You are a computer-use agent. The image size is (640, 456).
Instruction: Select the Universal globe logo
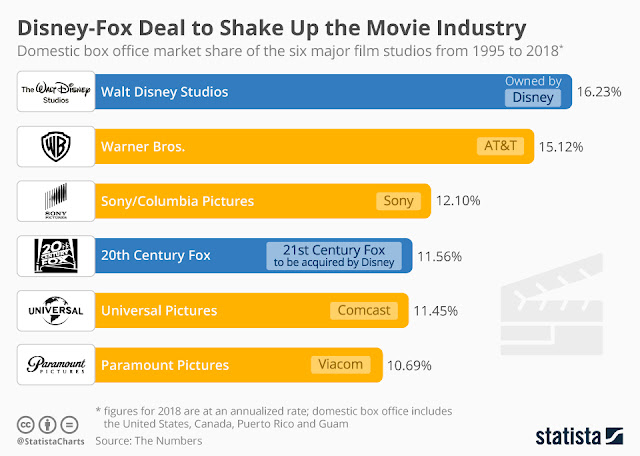56,311
